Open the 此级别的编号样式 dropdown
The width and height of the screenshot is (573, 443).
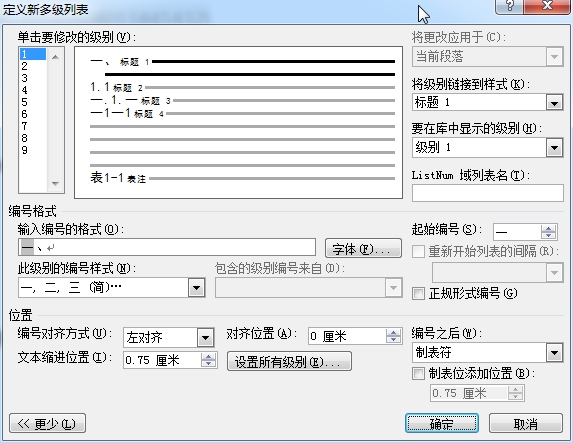point(196,288)
